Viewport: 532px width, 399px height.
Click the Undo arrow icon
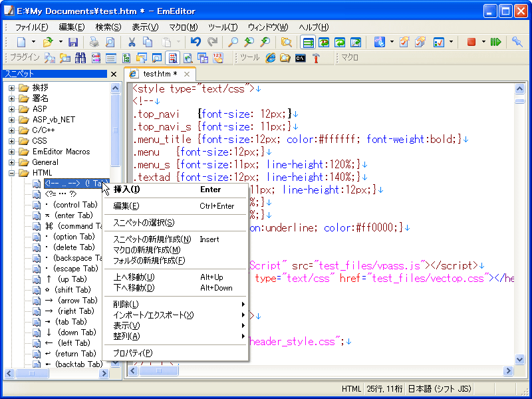pyautogui.click(x=196, y=42)
